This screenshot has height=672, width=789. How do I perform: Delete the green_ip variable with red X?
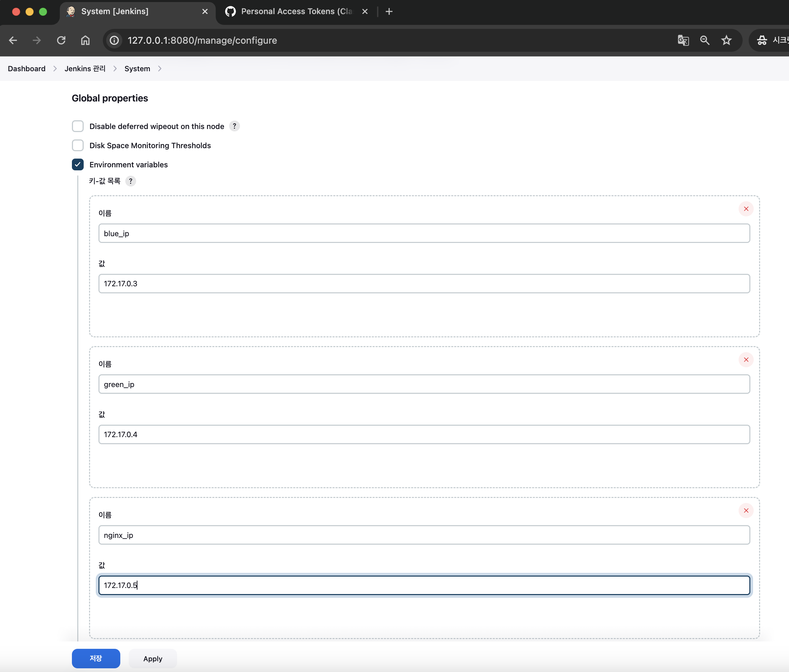click(x=746, y=360)
